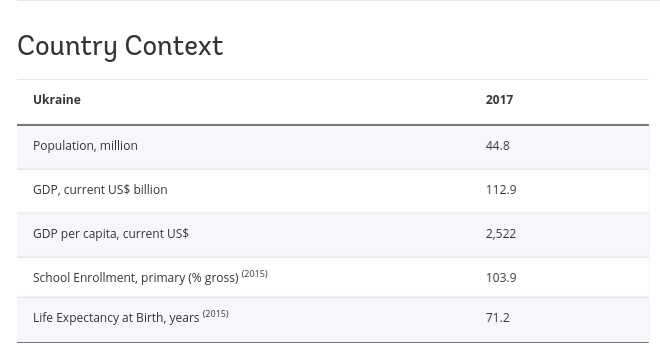Click the (2015) superscript after Life Expectancy
The height and width of the screenshot is (360, 660).
tap(216, 314)
